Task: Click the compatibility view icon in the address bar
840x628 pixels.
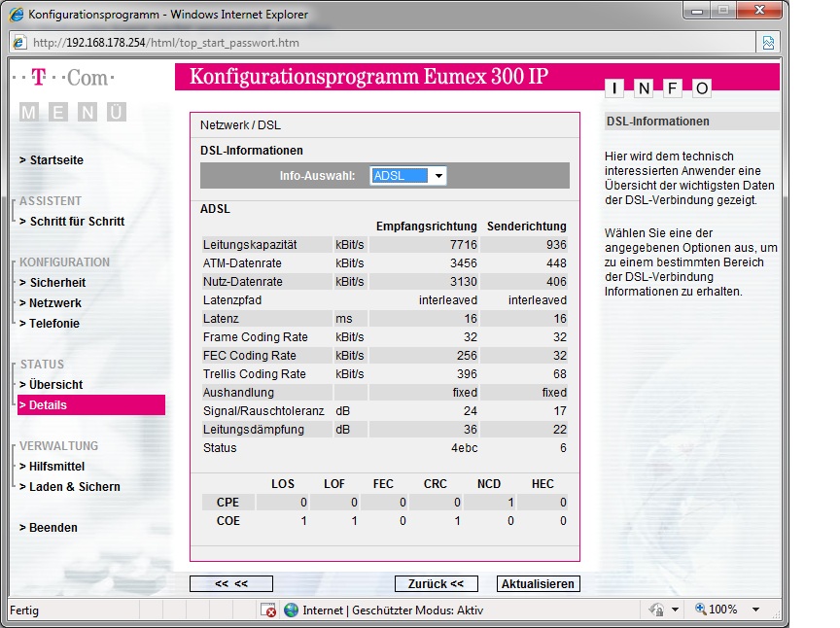Action: (x=768, y=43)
